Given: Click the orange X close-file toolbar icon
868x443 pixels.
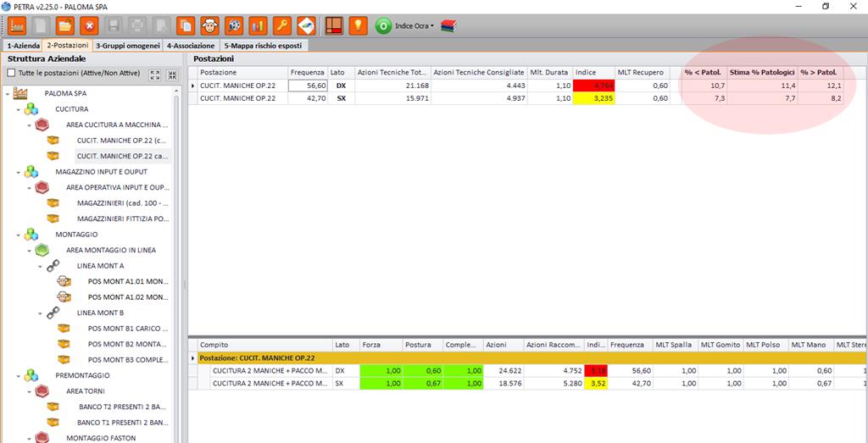Looking at the screenshot, I should click(89, 25).
